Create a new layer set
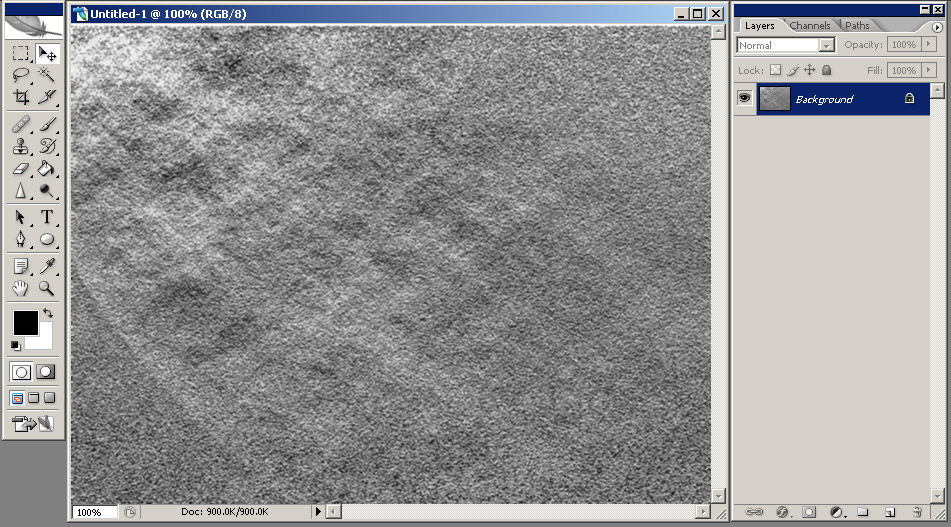The width and height of the screenshot is (951, 527). [862, 512]
